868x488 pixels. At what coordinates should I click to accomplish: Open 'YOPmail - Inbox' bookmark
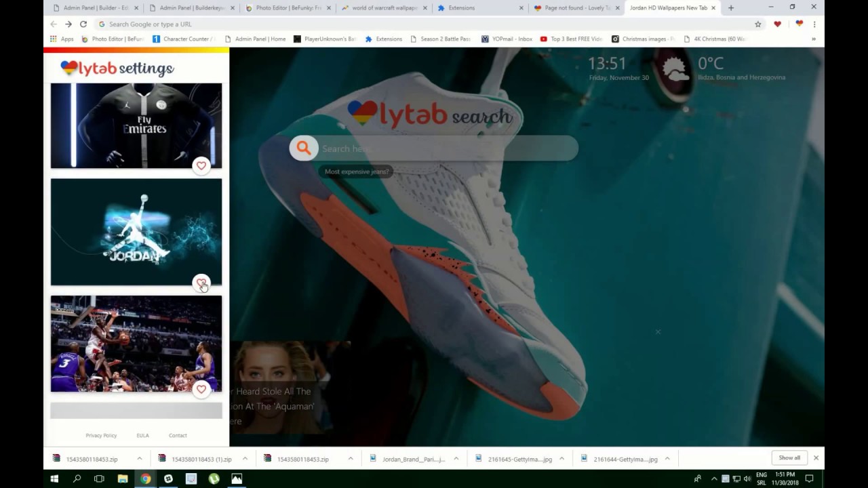(507, 39)
